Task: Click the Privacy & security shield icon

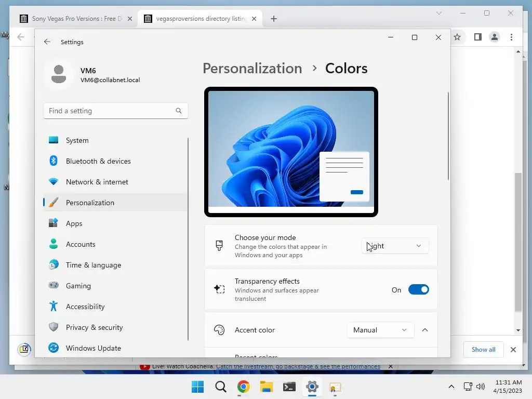Action: point(54,327)
